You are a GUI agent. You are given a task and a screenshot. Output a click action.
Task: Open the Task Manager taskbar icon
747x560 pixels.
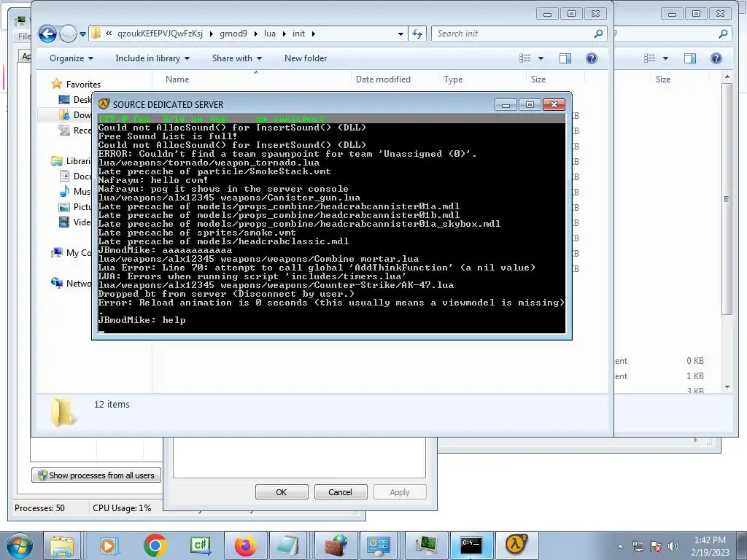coord(425,545)
